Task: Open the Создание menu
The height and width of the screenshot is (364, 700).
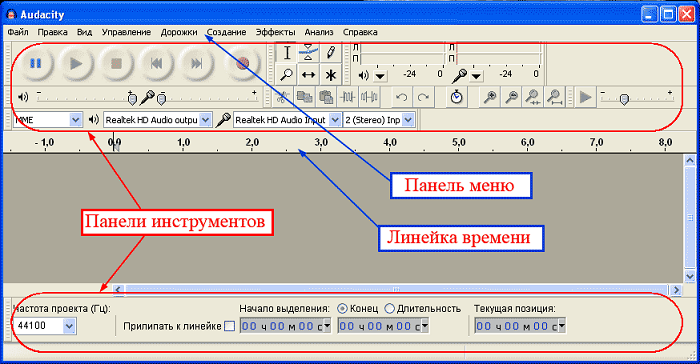Action: (x=226, y=32)
